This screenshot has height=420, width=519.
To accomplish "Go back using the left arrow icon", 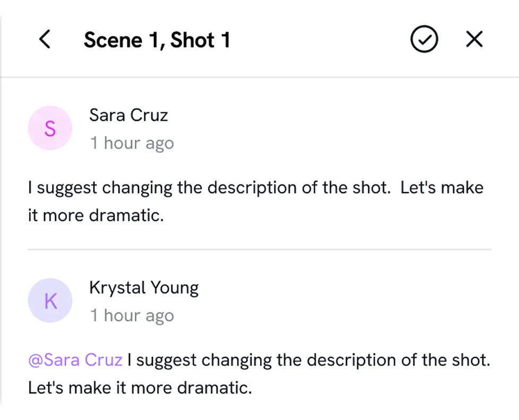I will [45, 39].
